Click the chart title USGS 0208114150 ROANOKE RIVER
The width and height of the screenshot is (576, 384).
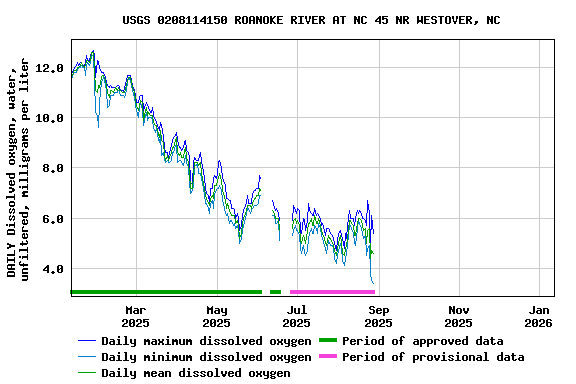311,20
